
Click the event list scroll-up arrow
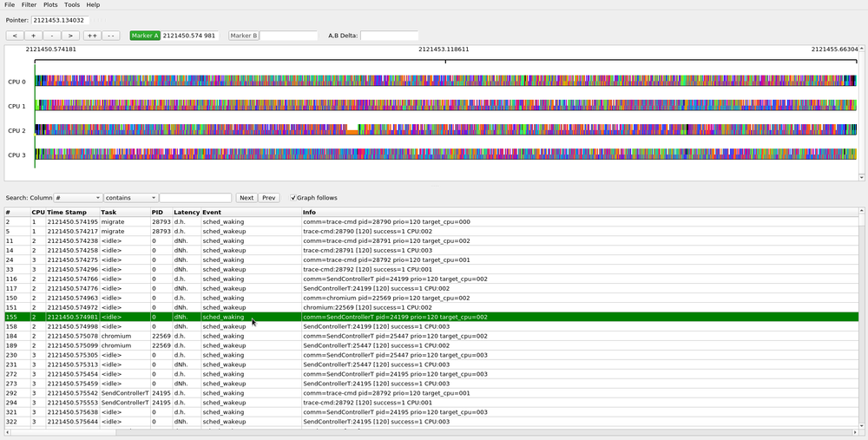tap(861, 211)
